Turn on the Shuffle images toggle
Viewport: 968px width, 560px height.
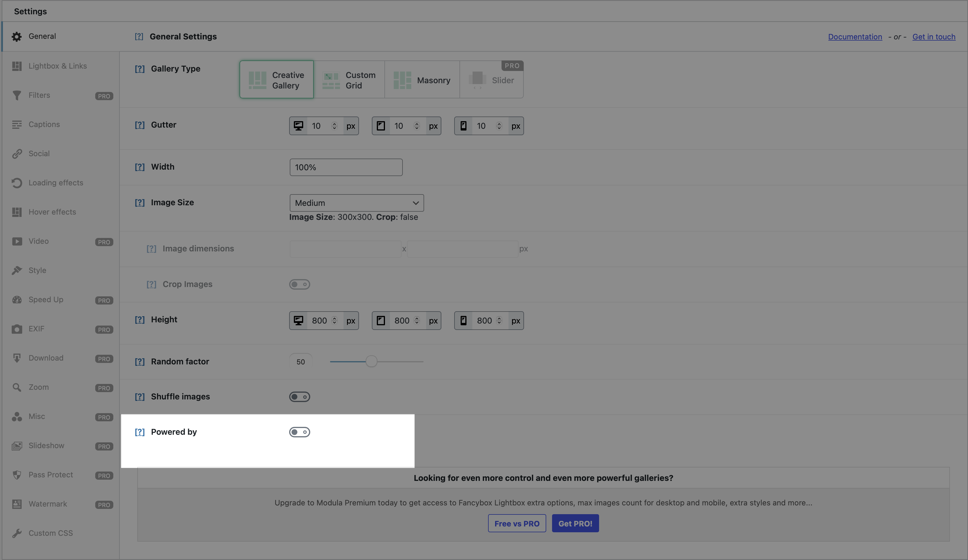[x=300, y=397]
